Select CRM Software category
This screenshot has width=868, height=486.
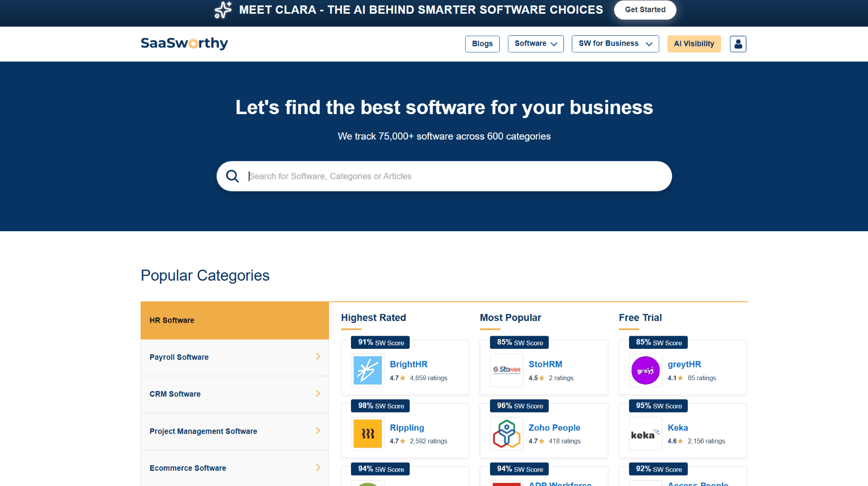[x=235, y=394]
